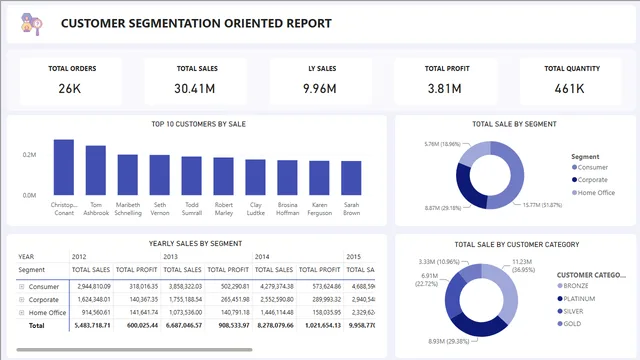The height and width of the screenshot is (360, 640).
Task: Click the YEAR header label in table
Action: 26,257
